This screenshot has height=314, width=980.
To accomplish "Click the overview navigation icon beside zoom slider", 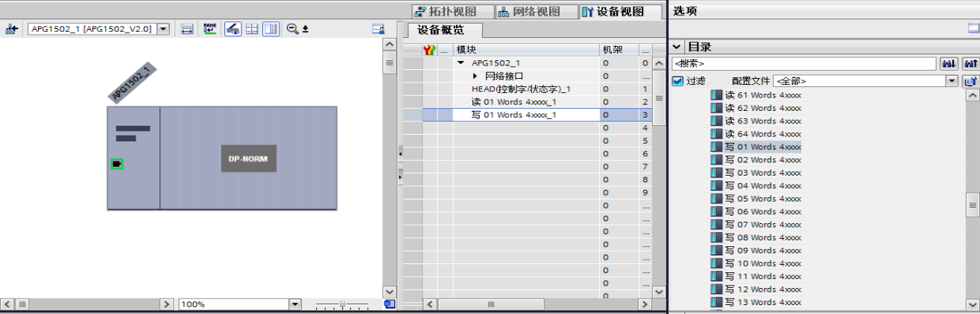I will (x=389, y=304).
